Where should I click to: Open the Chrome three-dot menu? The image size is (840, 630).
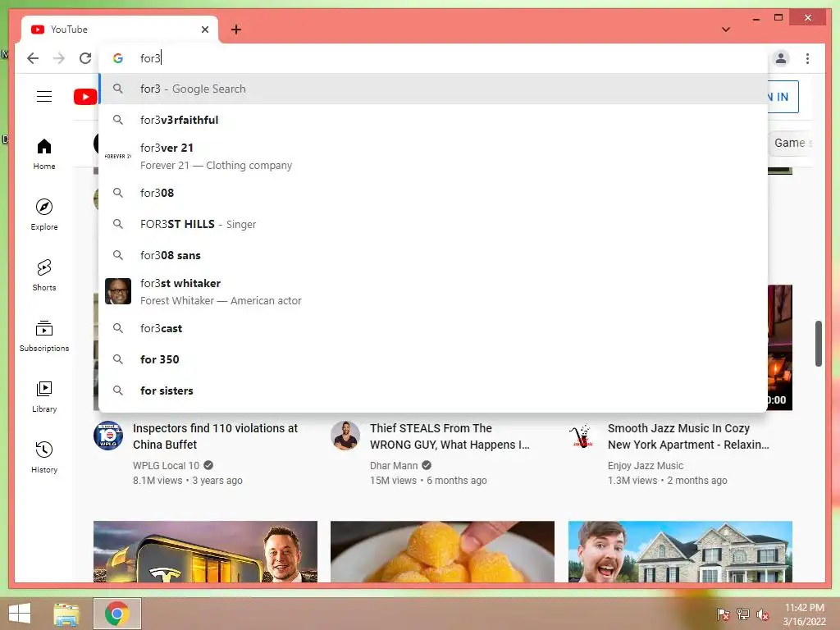tap(807, 58)
